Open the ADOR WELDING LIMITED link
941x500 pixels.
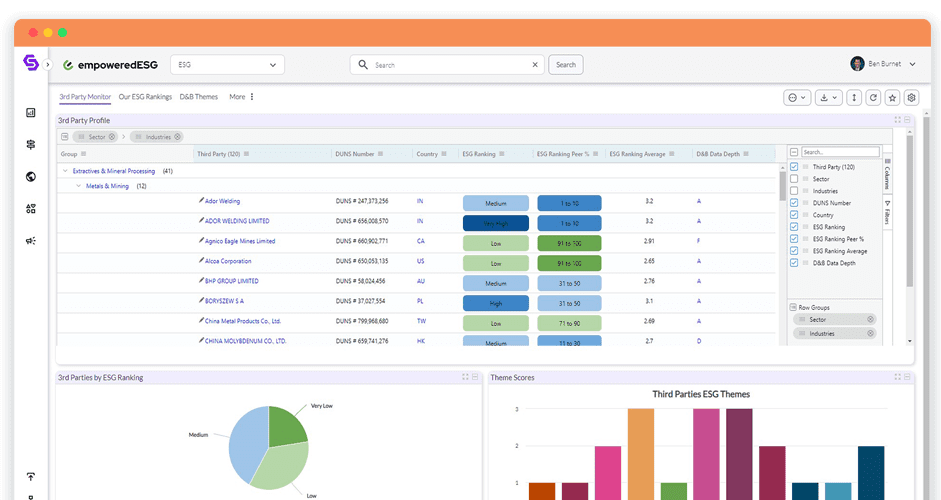pos(237,221)
